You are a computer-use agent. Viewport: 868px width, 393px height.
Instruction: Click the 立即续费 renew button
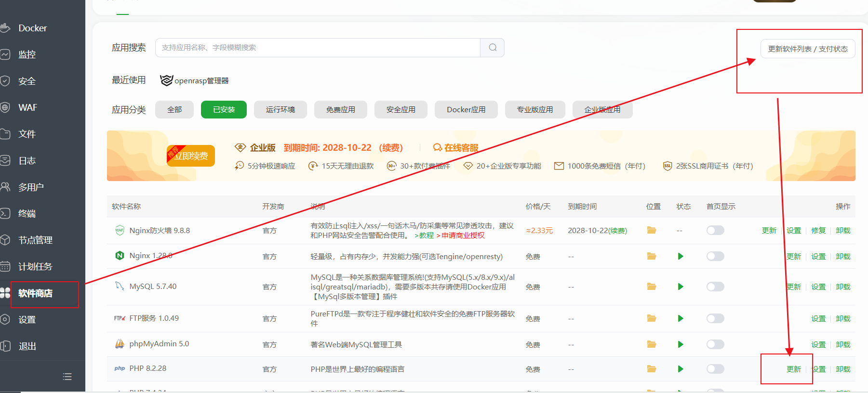(x=191, y=156)
